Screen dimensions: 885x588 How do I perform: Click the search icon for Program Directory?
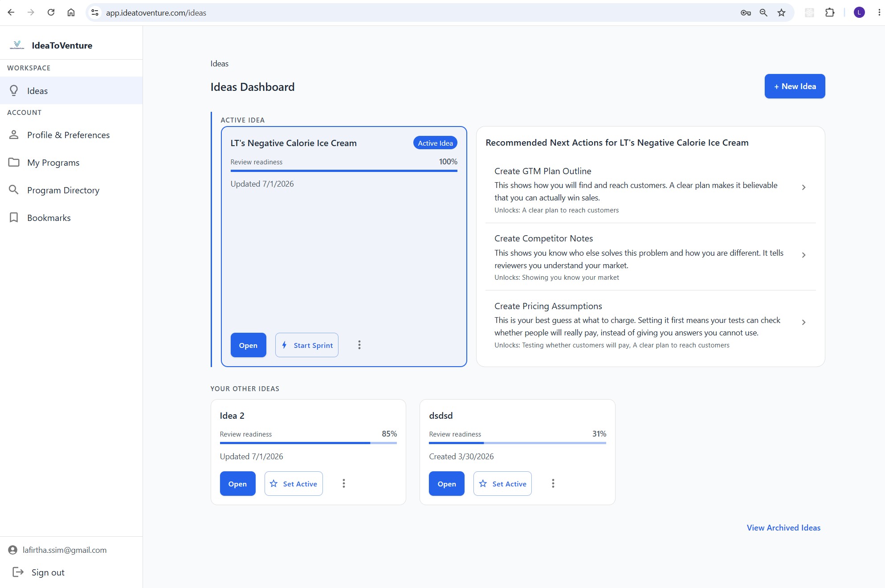tap(14, 190)
